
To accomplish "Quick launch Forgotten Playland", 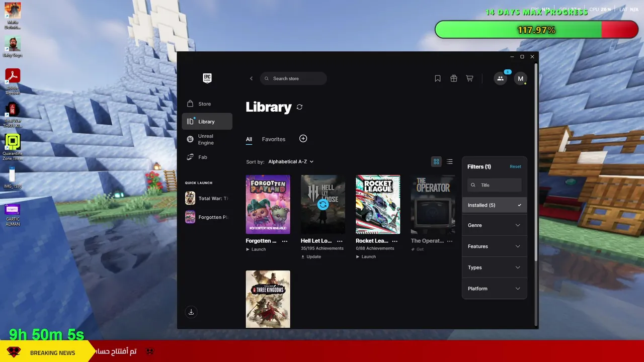I will click(x=207, y=217).
